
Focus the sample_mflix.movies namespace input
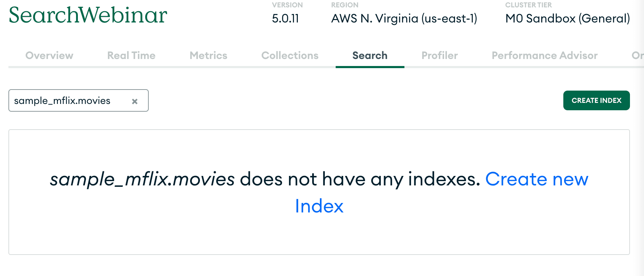coord(70,101)
